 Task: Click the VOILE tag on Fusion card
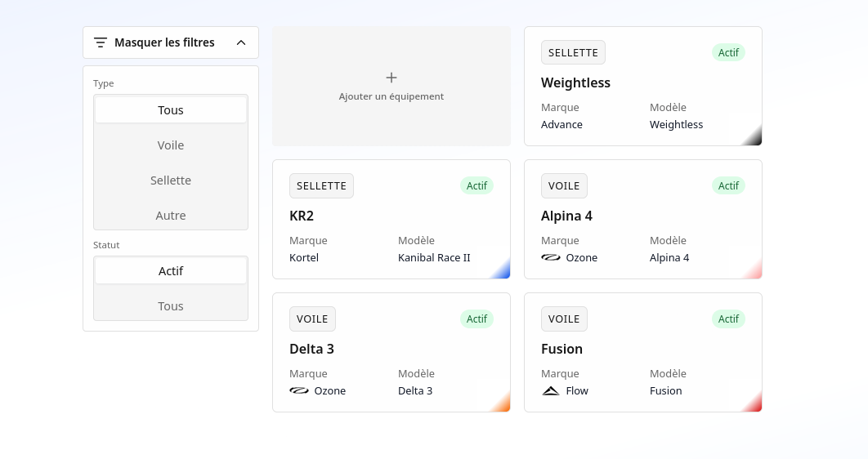[x=564, y=319]
